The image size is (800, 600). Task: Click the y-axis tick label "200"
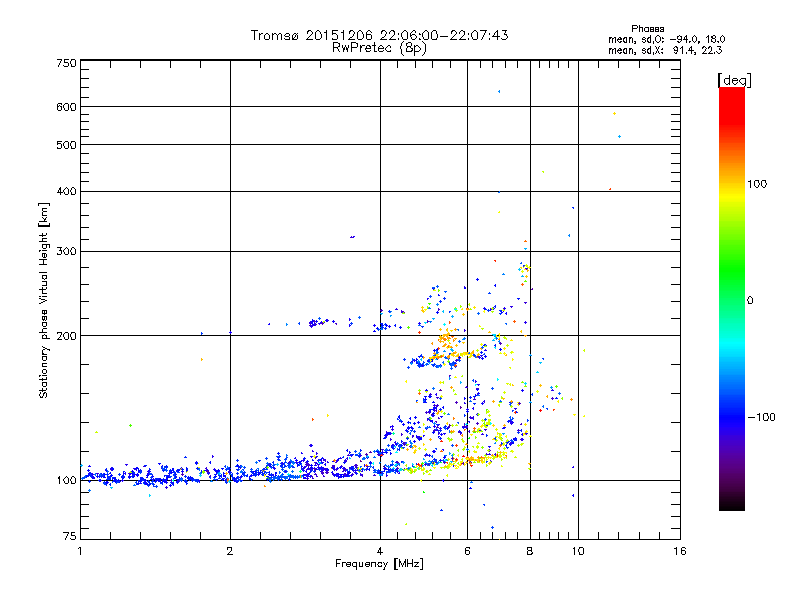[x=67, y=336]
